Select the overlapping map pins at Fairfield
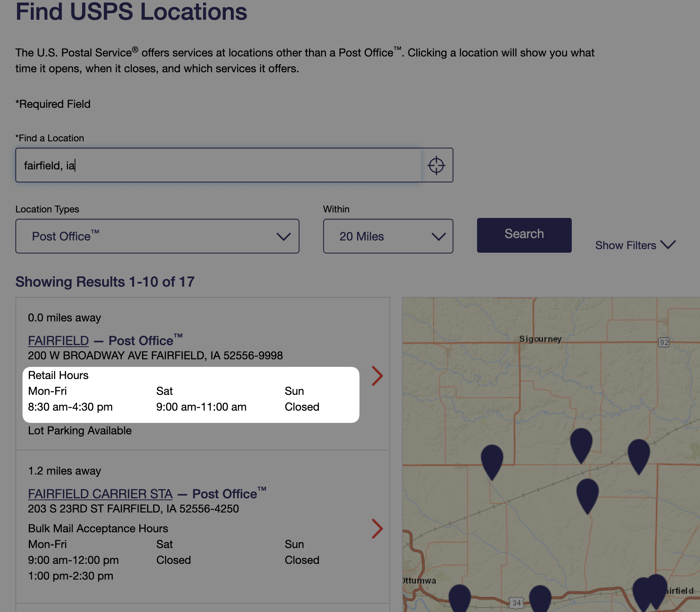Image resolution: width=700 pixels, height=612 pixels. [x=649, y=593]
